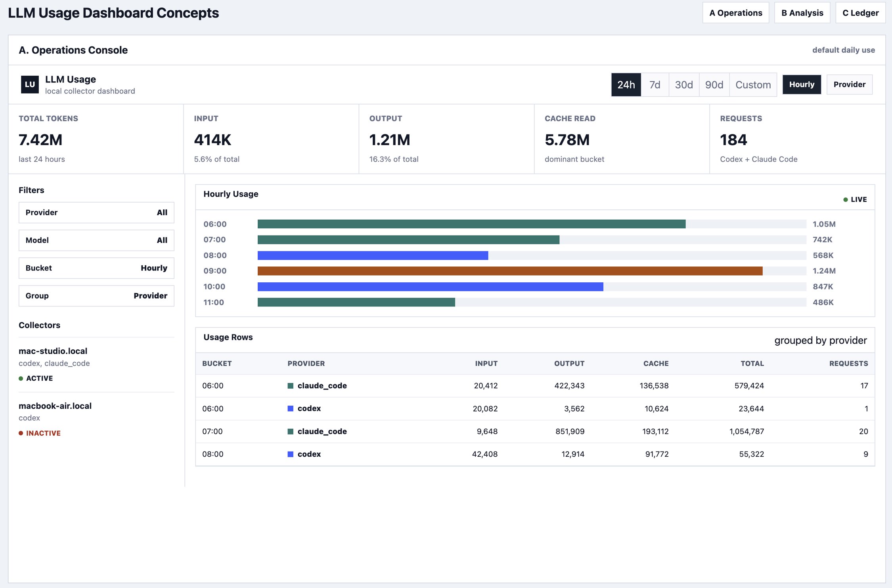The width and height of the screenshot is (892, 588).
Task: Click the INPUT column header in Usage Rows
Action: click(486, 364)
